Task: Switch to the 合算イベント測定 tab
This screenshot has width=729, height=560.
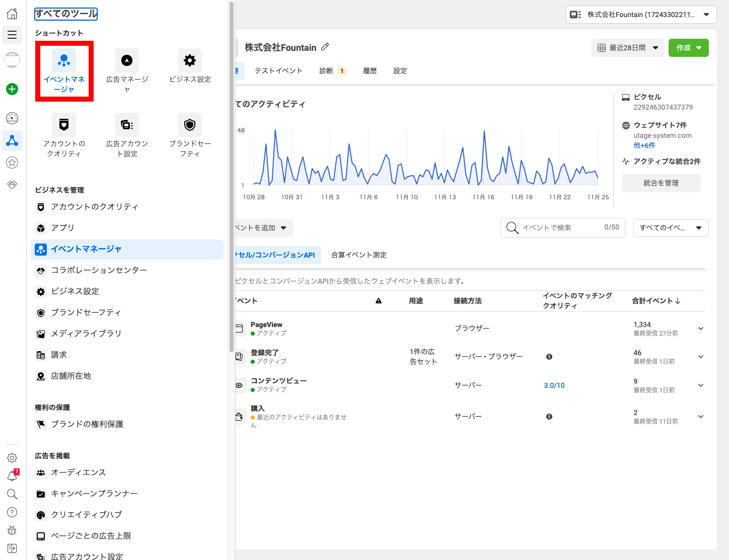Action: (x=359, y=255)
